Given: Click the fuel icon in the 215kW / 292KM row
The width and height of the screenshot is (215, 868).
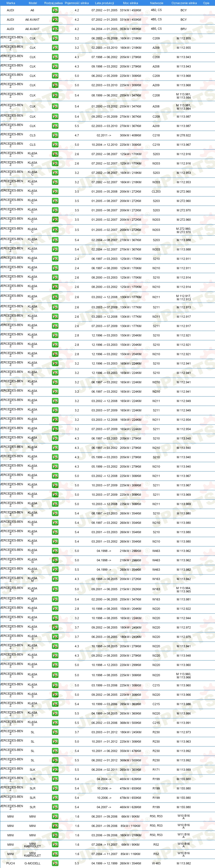Looking at the screenshot, I should pyautogui.click(x=55, y=589).
